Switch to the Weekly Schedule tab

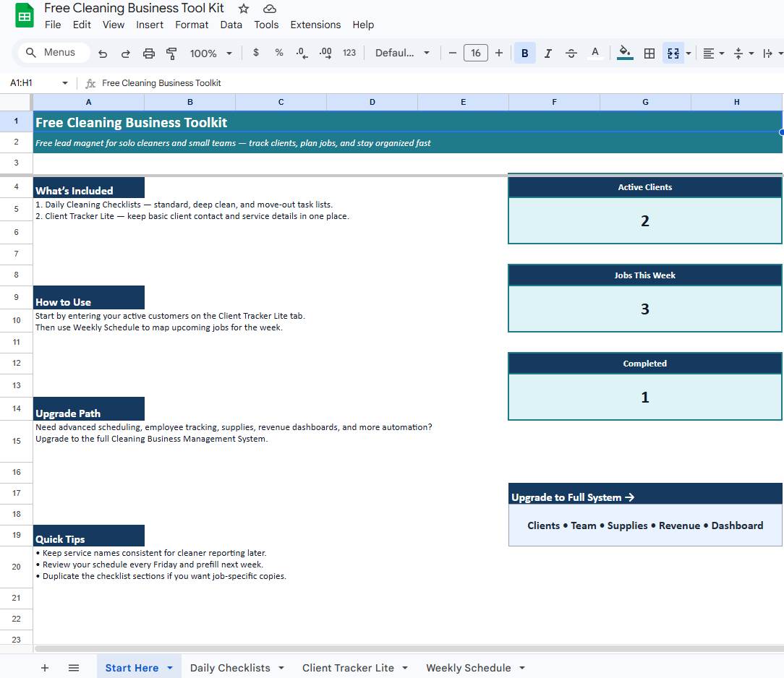click(469, 668)
